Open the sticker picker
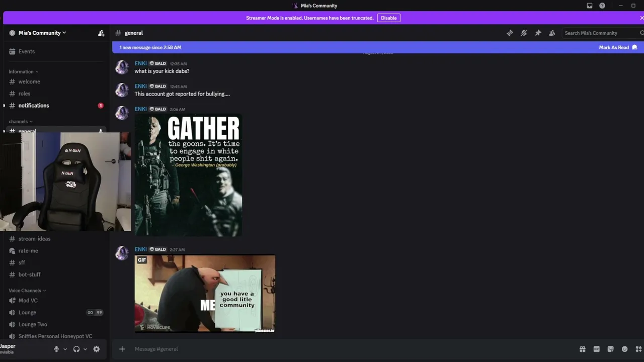644x362 pixels. [610, 349]
